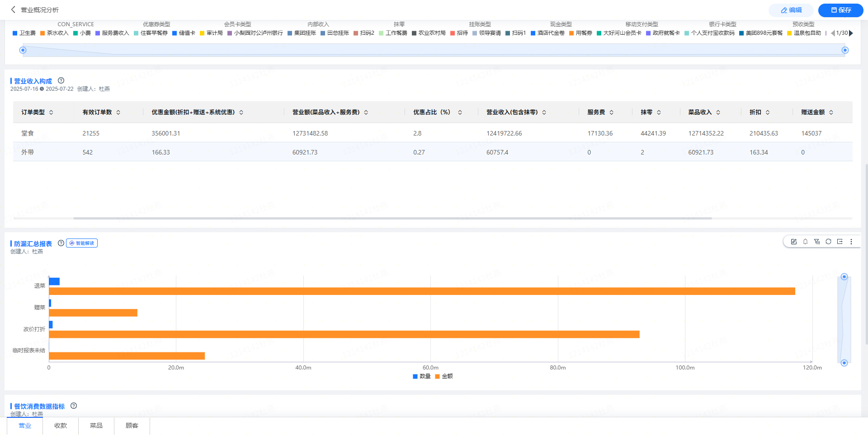
Task: Click 60757.4 value in 外带 row
Action: tap(497, 152)
